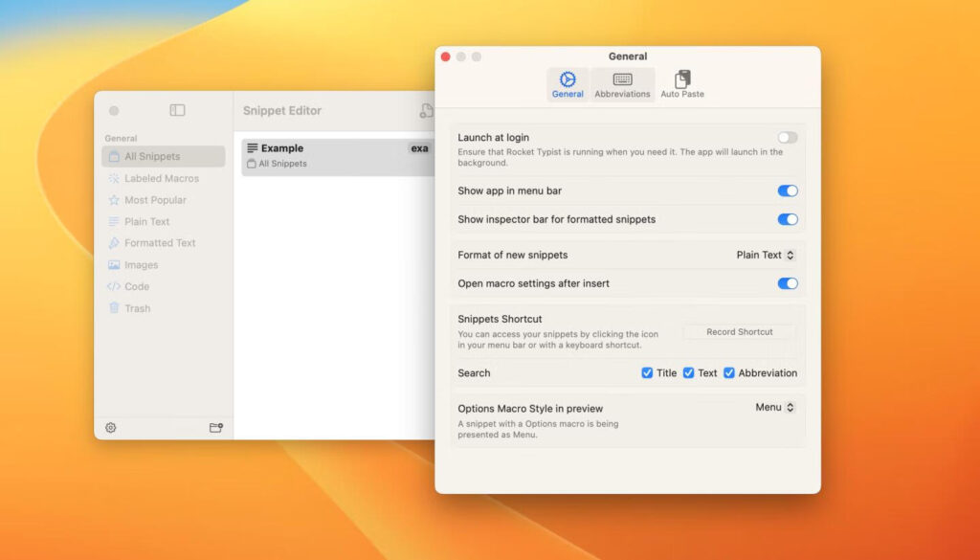This screenshot has height=560, width=980.
Task: Click the add snippet icon in Snippet Editor
Action: [427, 111]
